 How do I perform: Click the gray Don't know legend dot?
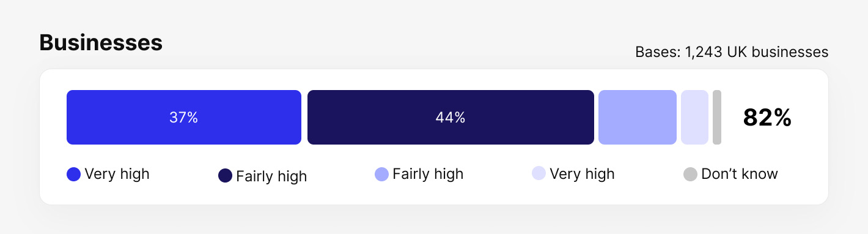pyautogui.click(x=690, y=175)
